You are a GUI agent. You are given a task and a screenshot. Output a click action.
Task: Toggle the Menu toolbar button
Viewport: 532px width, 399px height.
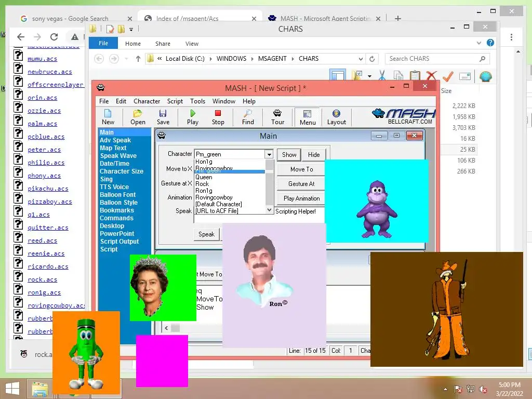[308, 117]
